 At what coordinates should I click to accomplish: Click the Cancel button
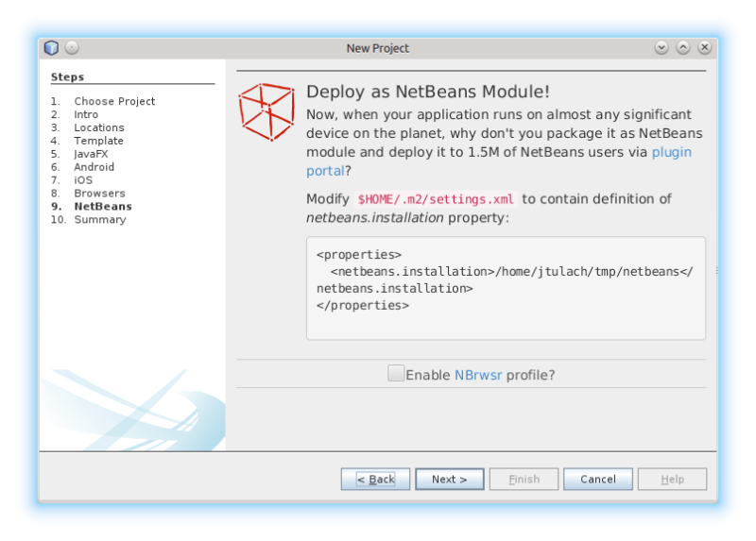pos(598,479)
